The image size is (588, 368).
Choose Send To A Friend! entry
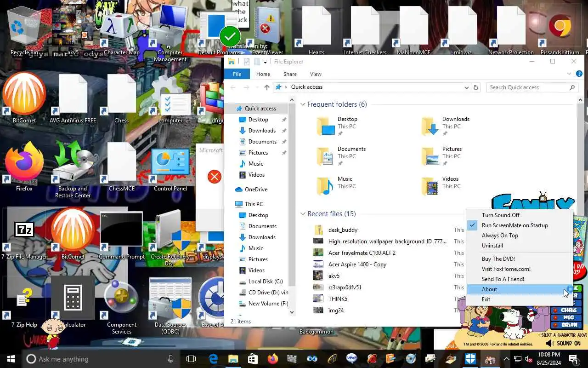click(x=520, y=279)
